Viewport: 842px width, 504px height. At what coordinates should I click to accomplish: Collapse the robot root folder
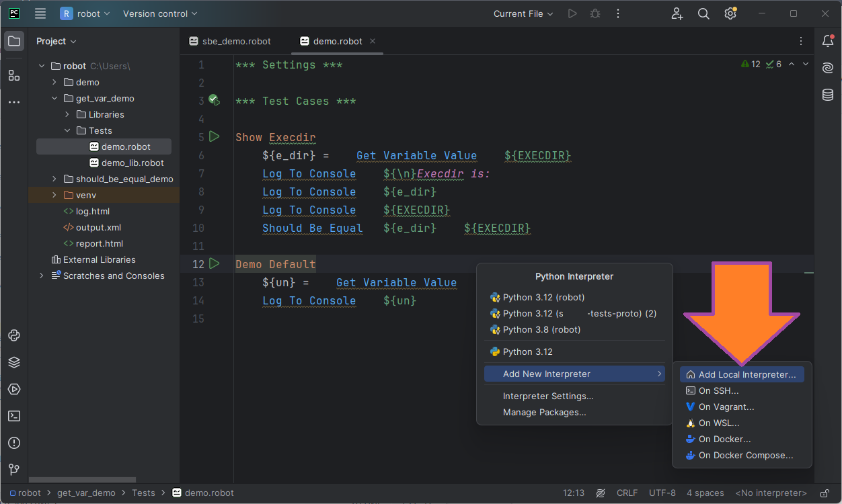tap(42, 66)
